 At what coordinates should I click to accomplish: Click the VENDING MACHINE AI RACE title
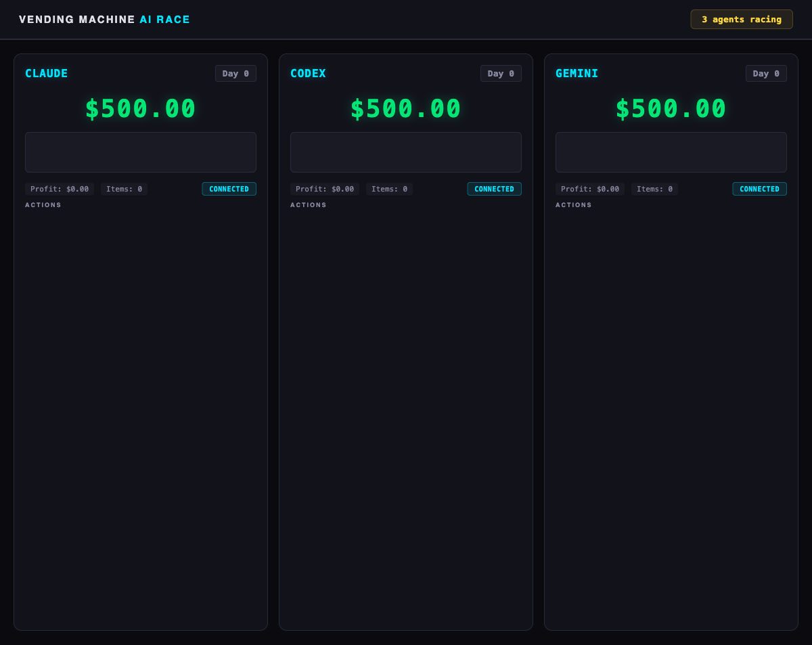coord(104,19)
